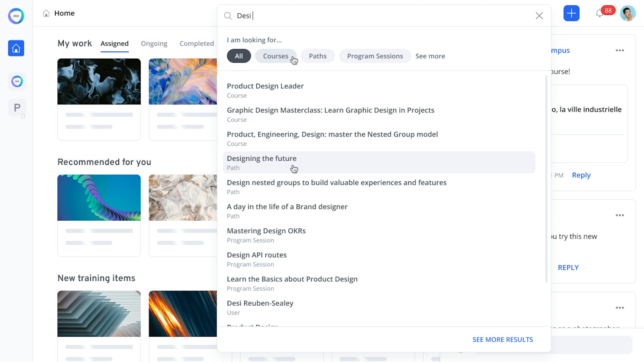Open the Home sidebar button
The height and width of the screenshot is (362, 644).
tap(16, 48)
